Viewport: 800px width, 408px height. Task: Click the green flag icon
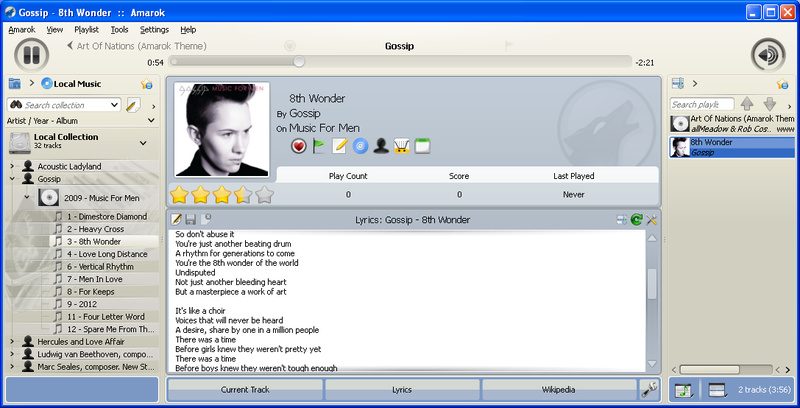[319, 146]
